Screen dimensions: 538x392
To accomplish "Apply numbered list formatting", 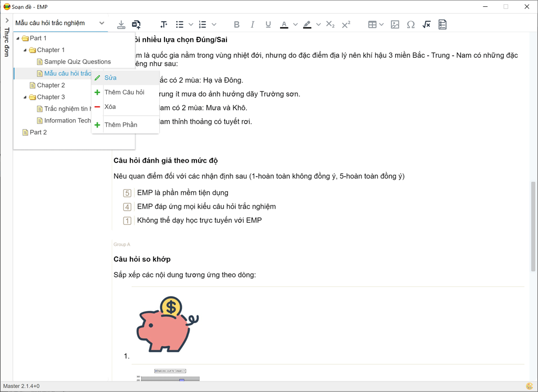I will point(203,24).
